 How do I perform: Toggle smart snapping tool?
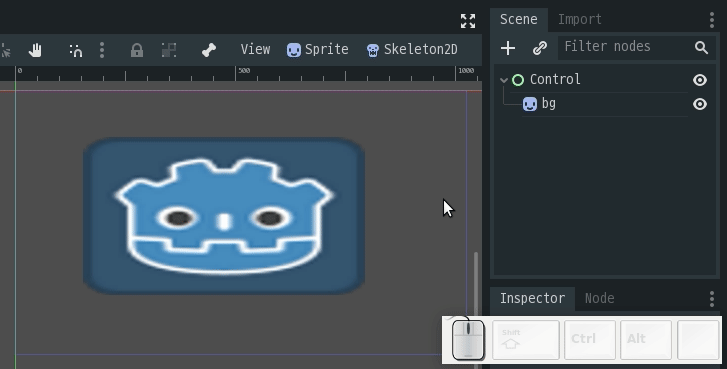[76, 50]
